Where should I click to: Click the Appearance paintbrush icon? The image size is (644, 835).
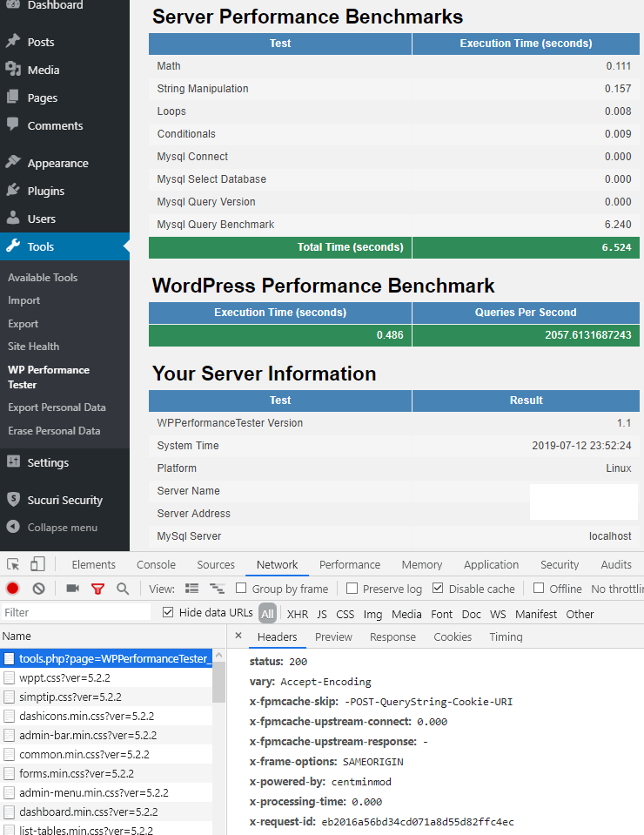click(x=13, y=163)
